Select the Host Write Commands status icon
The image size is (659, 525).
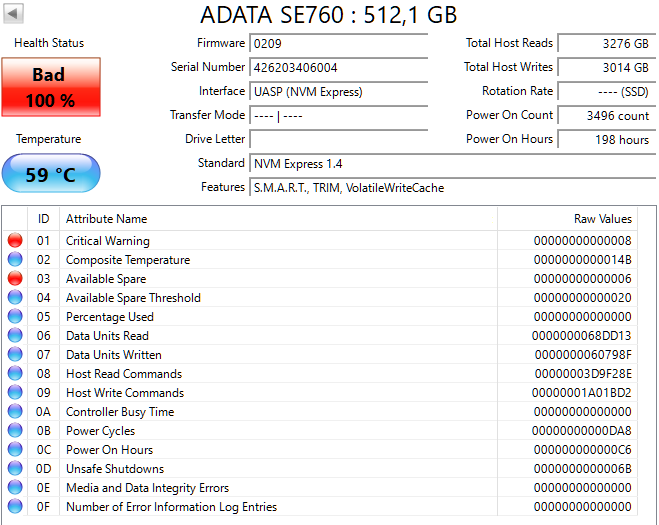coord(15,392)
